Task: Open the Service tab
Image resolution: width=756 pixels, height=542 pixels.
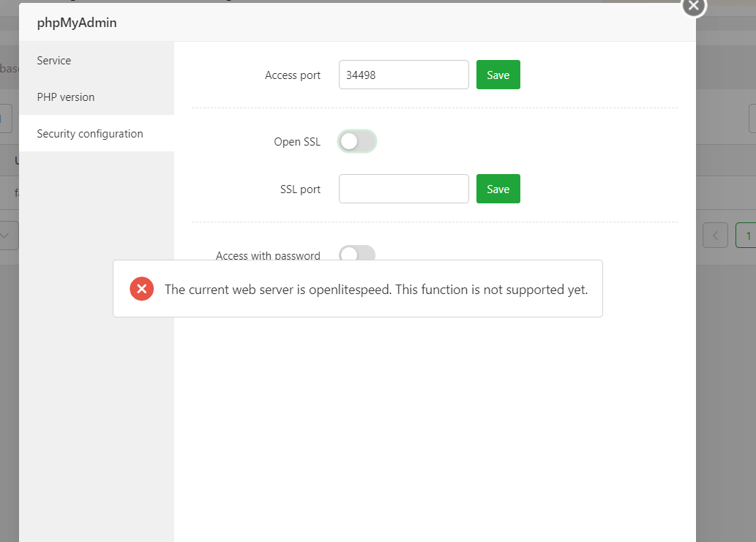Action: tap(97, 60)
